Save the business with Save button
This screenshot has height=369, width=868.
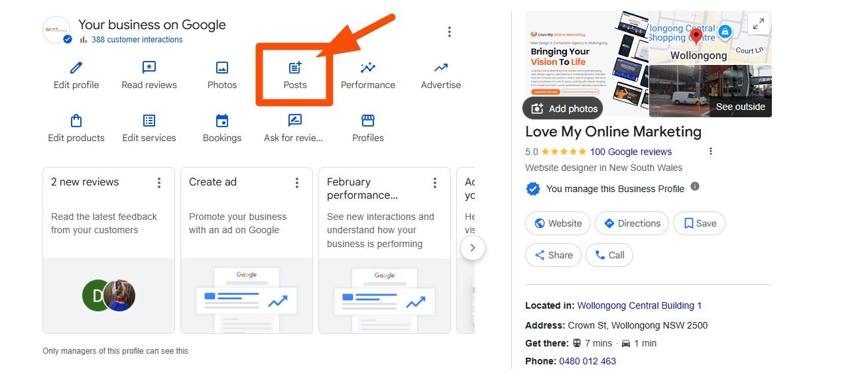pyautogui.click(x=699, y=223)
